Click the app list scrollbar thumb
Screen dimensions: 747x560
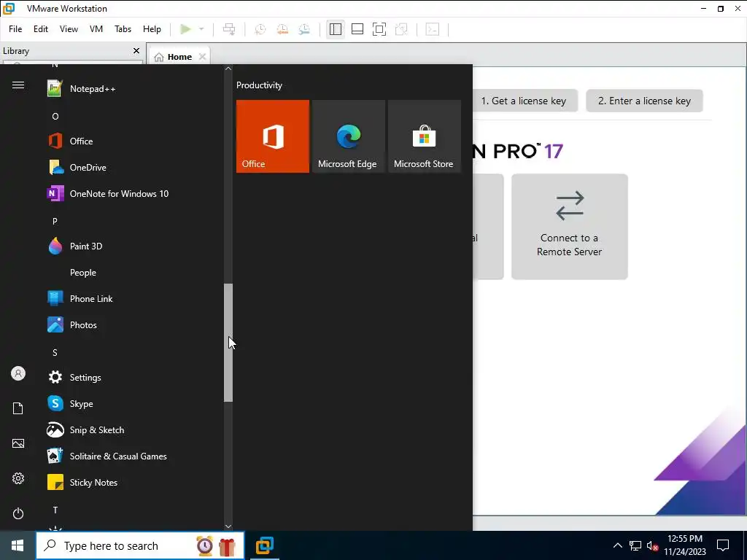tap(228, 343)
